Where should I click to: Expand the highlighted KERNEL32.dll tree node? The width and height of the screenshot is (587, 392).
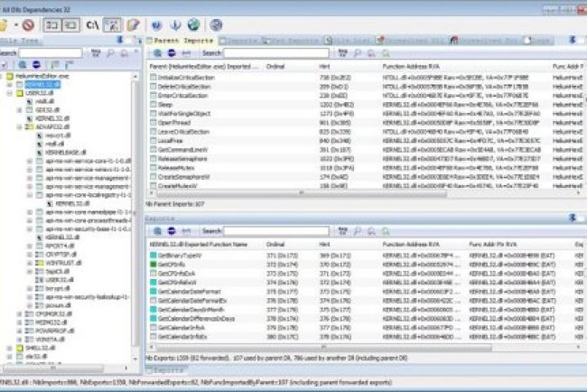tap(9, 84)
